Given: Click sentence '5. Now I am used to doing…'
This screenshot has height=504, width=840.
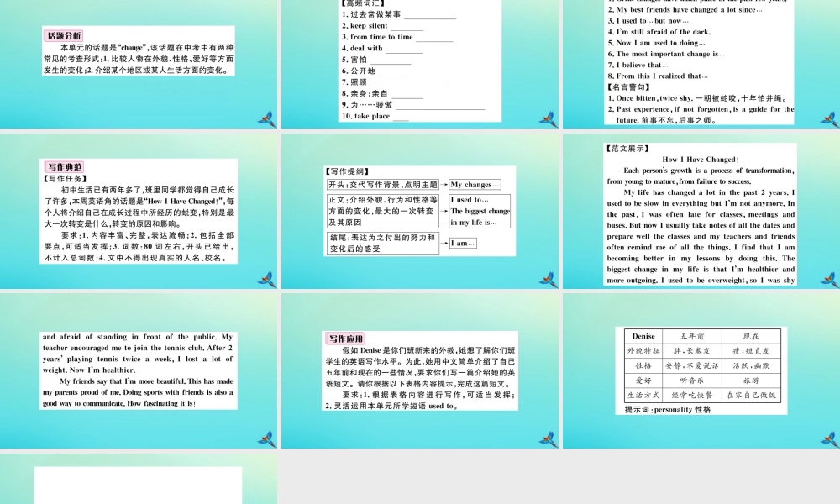Looking at the screenshot, I should (657, 43).
